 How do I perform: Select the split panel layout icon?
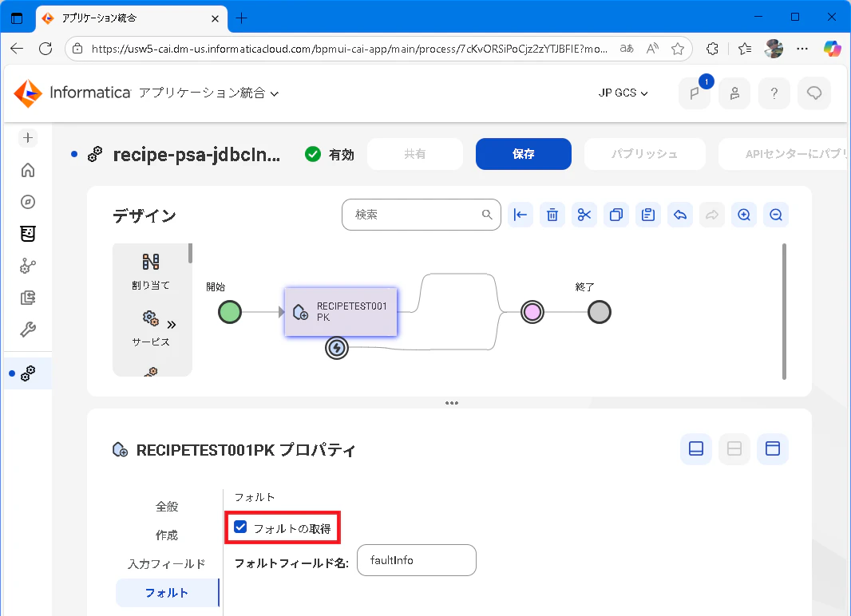pos(734,449)
